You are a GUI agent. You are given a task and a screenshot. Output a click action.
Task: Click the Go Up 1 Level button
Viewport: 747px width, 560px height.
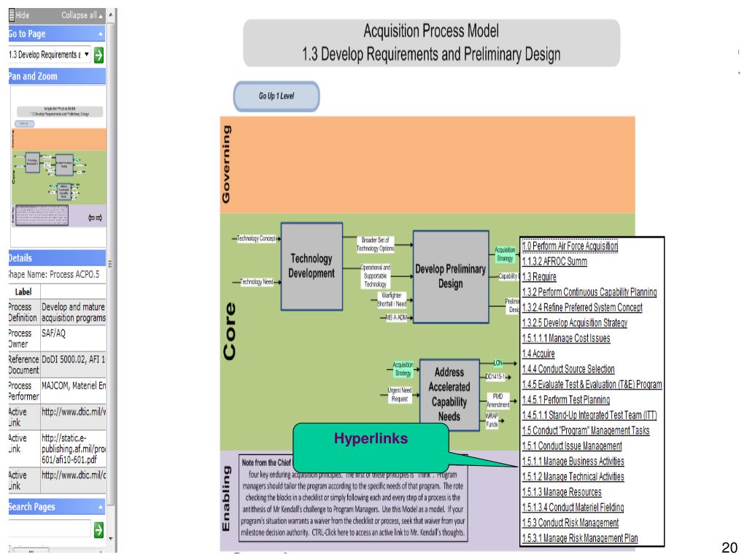coord(276,96)
